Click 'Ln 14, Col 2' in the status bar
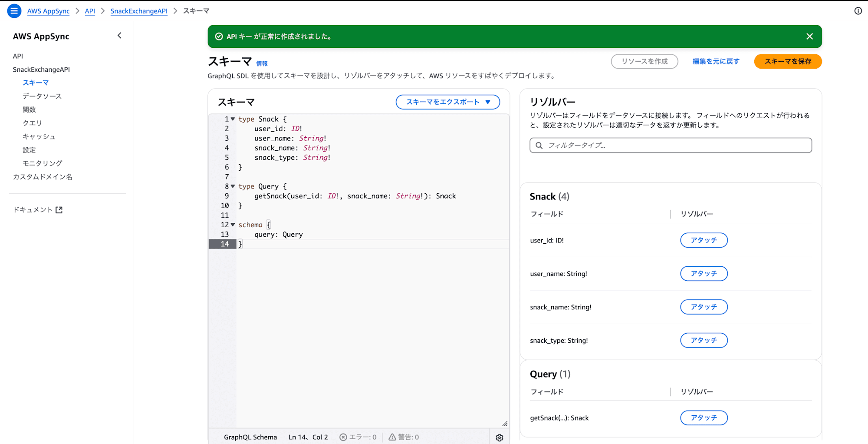Viewport: 868px width, 444px height. point(308,437)
